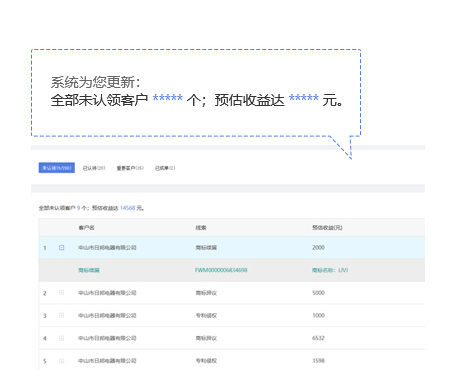Viewport: 460px width, 370px height.
Task: Click row number 5
Action: point(45,361)
